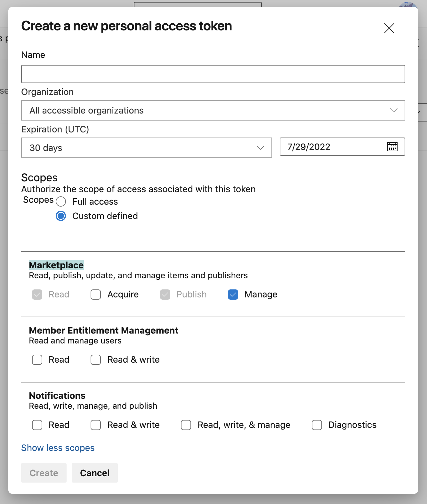
Task: Enable Notifications Read checkbox
Action: 37,425
